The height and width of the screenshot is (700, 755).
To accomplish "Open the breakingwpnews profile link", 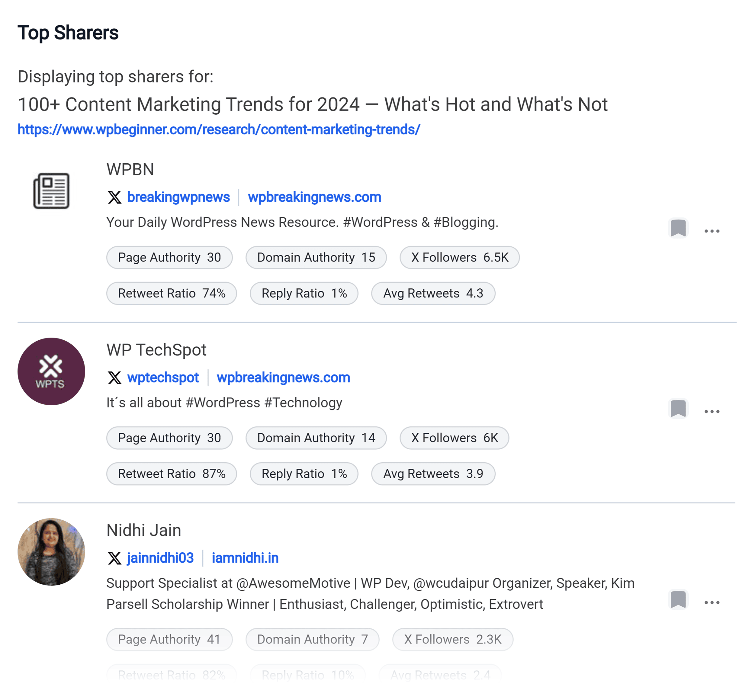I will 178,197.
